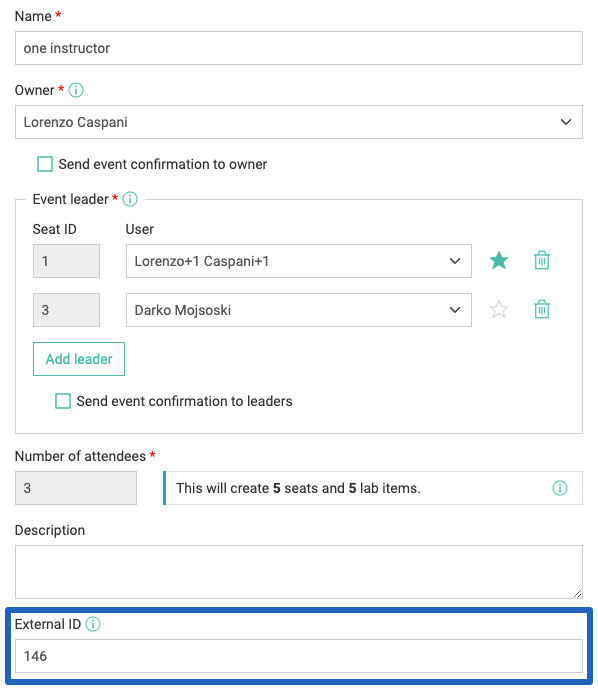This screenshot has width=598, height=690.
Task: Mark Darko Mojsoski as primary leader star
Action: coord(499,309)
